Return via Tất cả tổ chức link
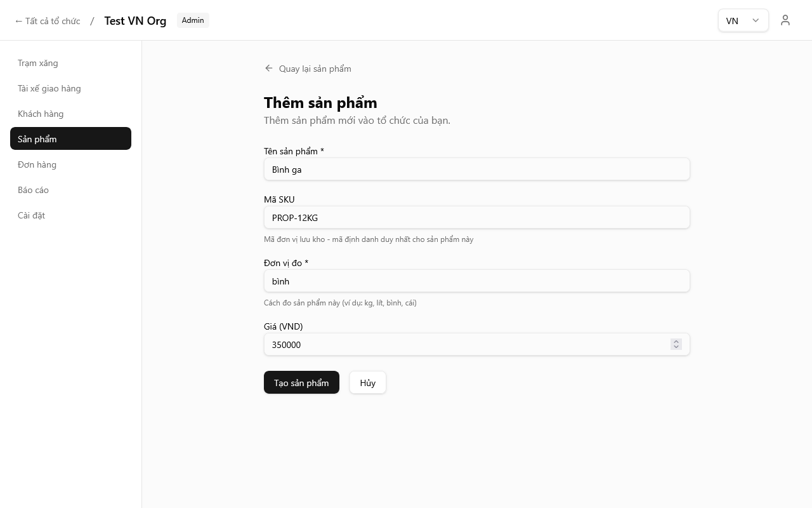Image resolution: width=812 pixels, height=508 pixels. click(x=48, y=21)
